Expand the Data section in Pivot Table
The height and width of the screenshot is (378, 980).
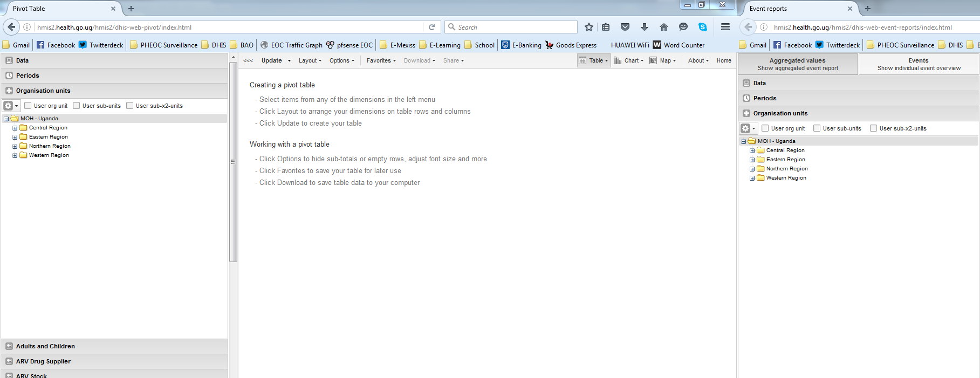point(114,60)
